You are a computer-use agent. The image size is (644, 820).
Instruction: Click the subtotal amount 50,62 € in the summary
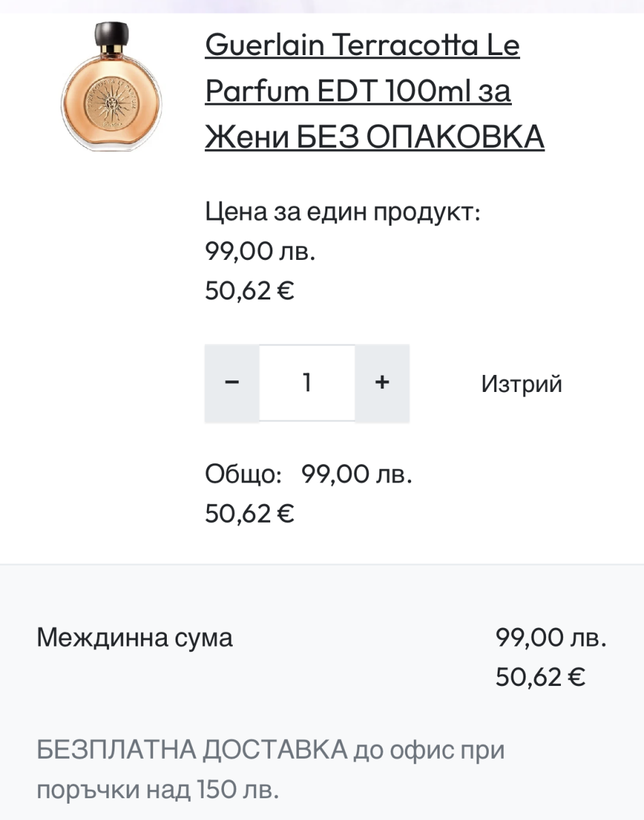point(540,677)
